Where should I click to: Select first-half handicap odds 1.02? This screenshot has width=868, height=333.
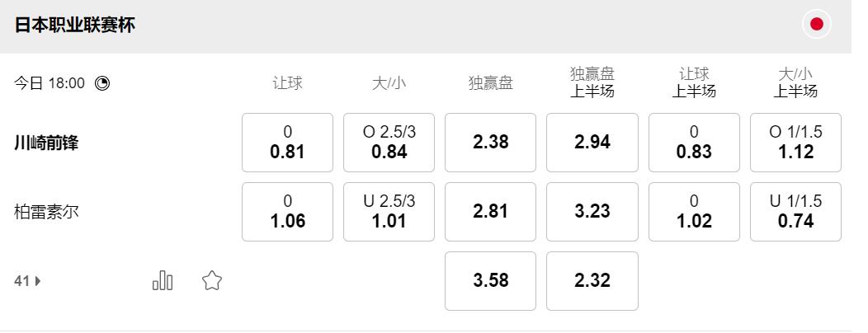[x=694, y=212]
